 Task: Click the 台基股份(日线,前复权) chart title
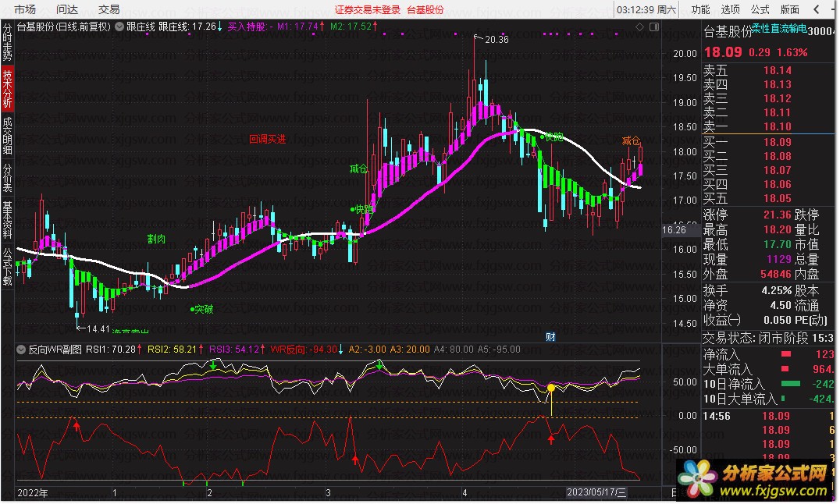[64, 27]
